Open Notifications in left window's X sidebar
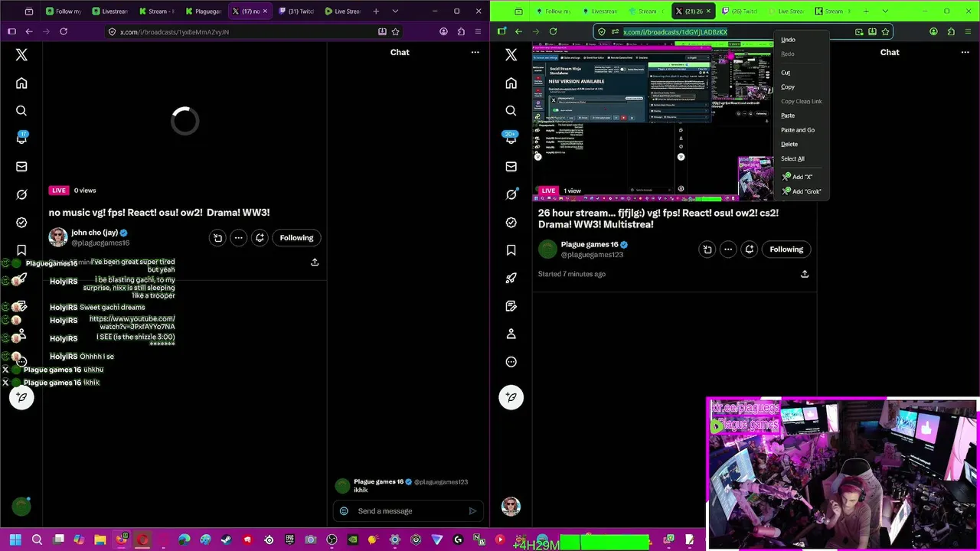980x551 pixels. click(x=21, y=139)
